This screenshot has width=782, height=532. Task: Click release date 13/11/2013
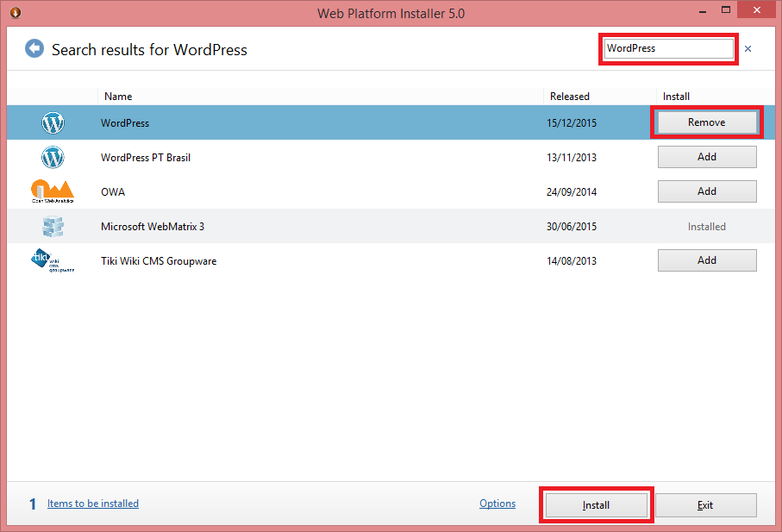tap(572, 158)
